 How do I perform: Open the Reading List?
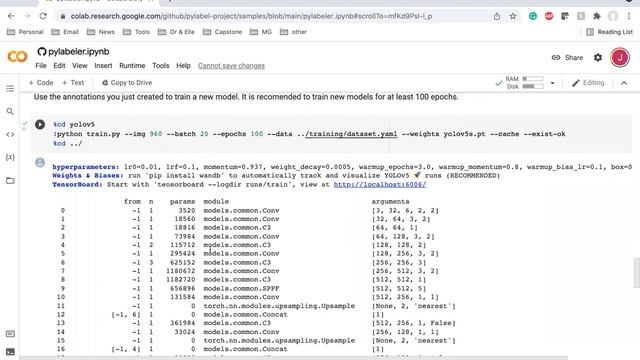[609, 32]
